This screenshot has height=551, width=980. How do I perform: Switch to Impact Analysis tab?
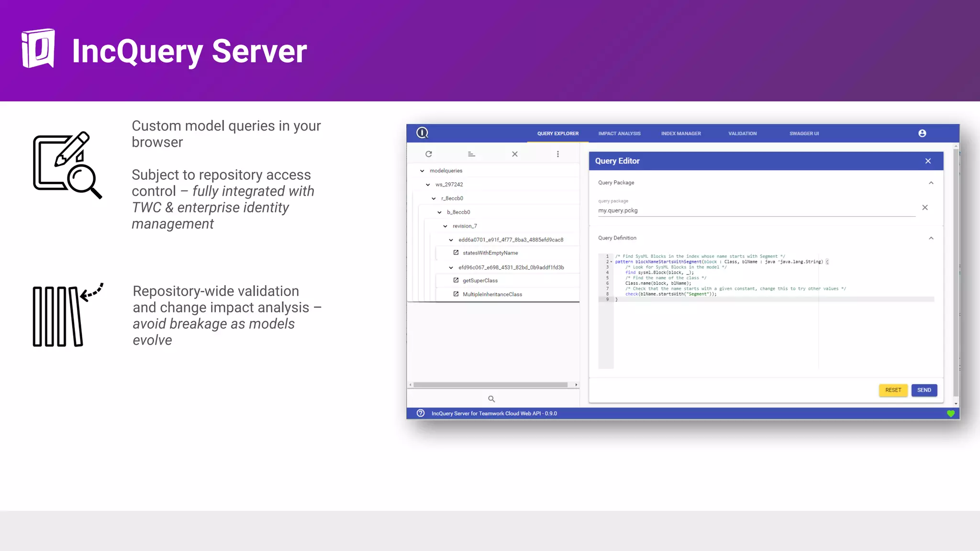[619, 133]
